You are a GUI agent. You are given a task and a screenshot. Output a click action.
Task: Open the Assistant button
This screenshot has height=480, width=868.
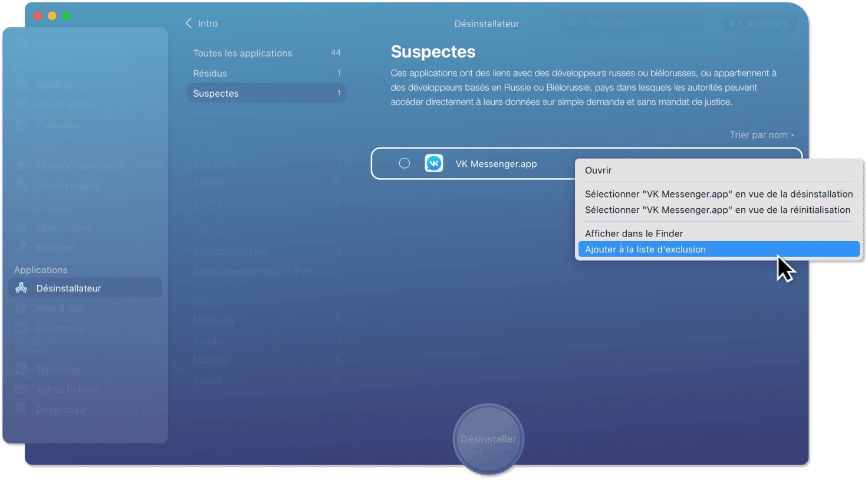tap(759, 23)
